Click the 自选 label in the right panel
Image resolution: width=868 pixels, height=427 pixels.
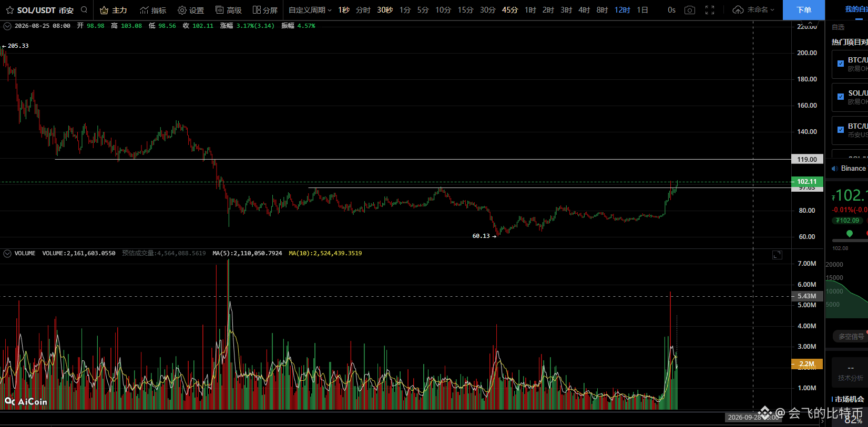click(838, 27)
